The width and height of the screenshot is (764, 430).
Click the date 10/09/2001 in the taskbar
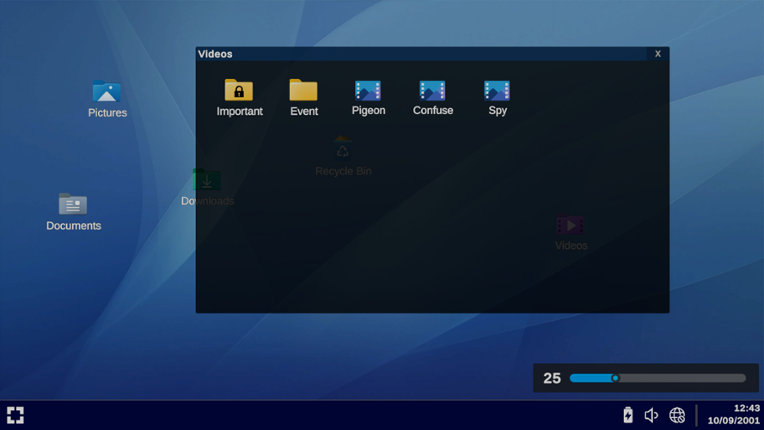coord(733,421)
